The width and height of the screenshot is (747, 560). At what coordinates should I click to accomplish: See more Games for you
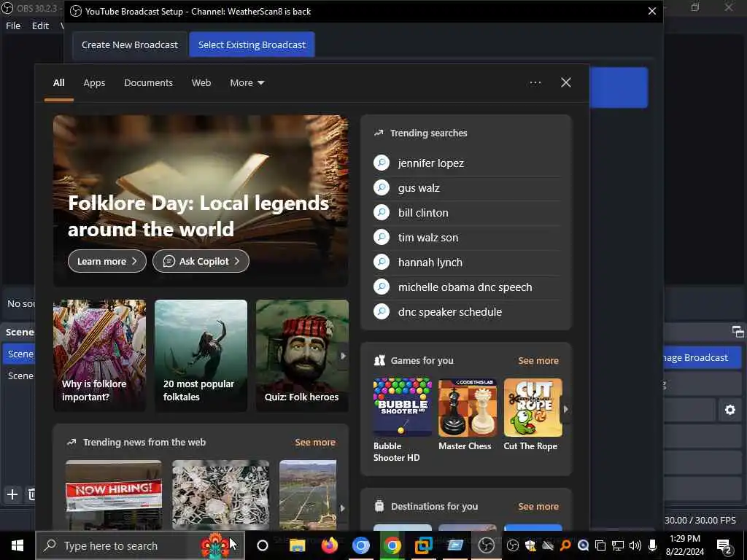[538, 360]
